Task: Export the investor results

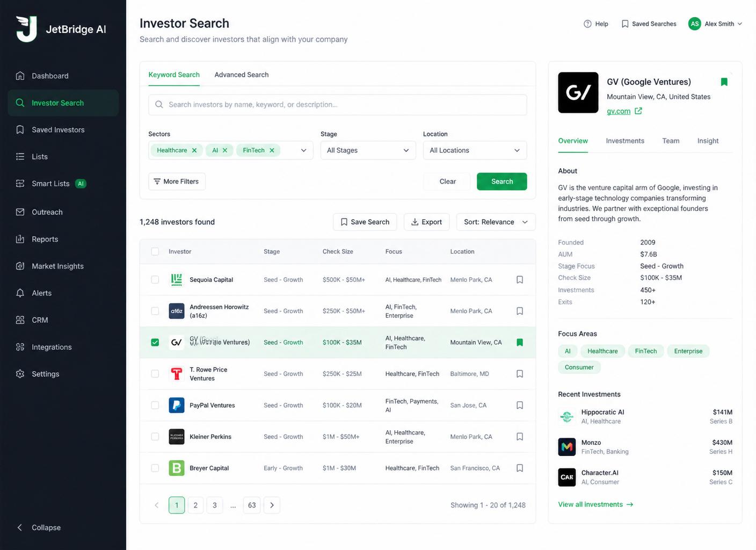Action: point(426,222)
